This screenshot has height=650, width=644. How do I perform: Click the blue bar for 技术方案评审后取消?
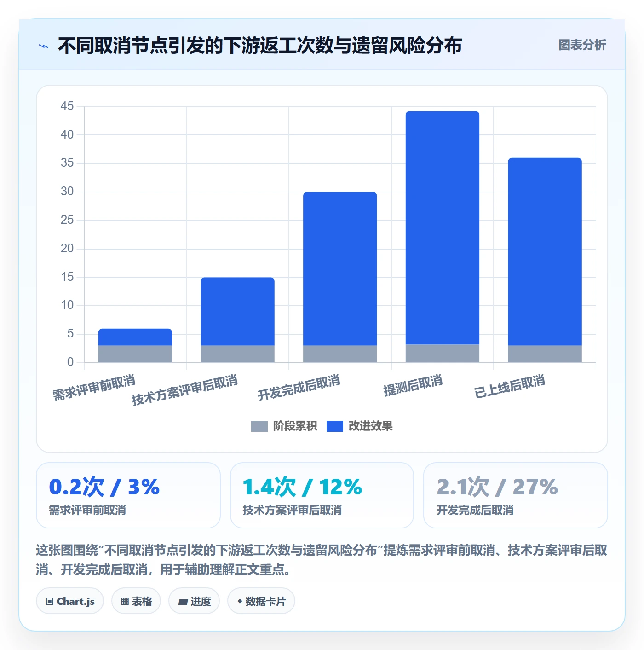tap(238, 311)
